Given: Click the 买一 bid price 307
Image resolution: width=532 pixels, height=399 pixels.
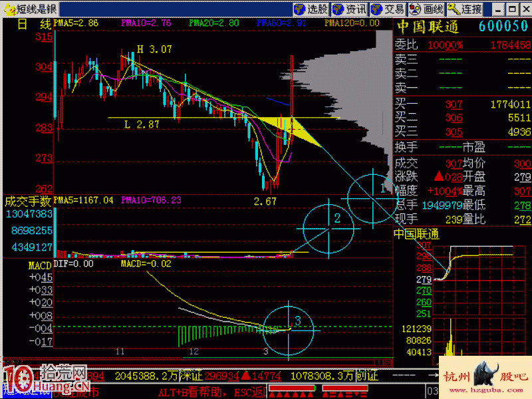Looking at the screenshot, I should [454, 104].
